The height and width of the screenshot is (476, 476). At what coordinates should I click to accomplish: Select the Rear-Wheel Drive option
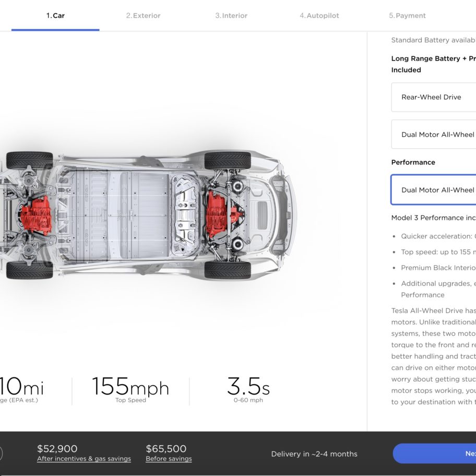click(434, 97)
